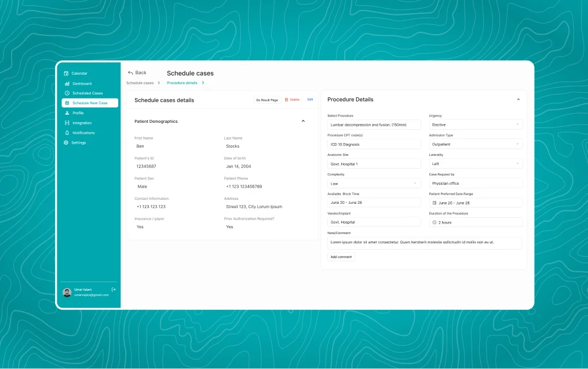Open the Laterality dropdown showing Left

coord(476,163)
